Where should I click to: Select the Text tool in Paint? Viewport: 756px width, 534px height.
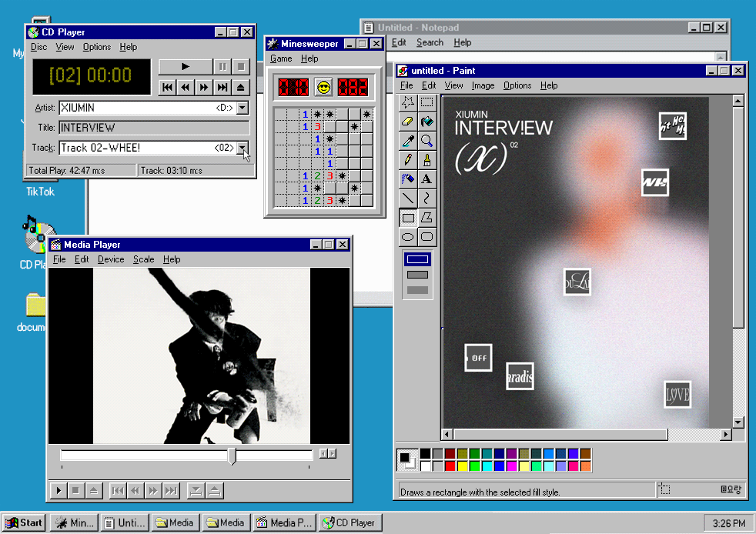(427, 179)
